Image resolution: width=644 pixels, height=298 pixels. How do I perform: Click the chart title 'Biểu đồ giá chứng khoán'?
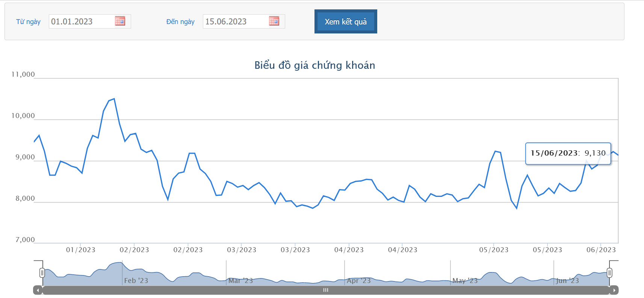[314, 65]
